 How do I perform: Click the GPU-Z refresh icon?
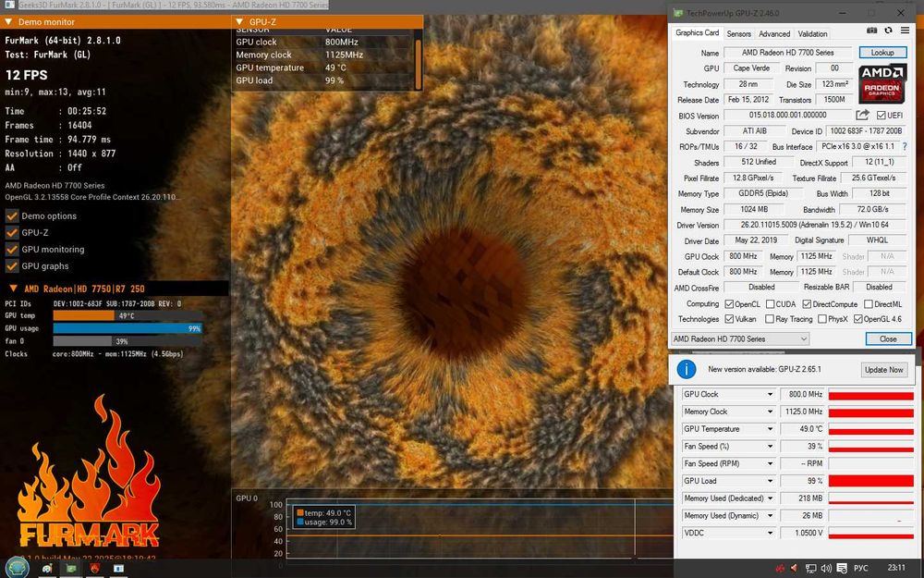888,31
